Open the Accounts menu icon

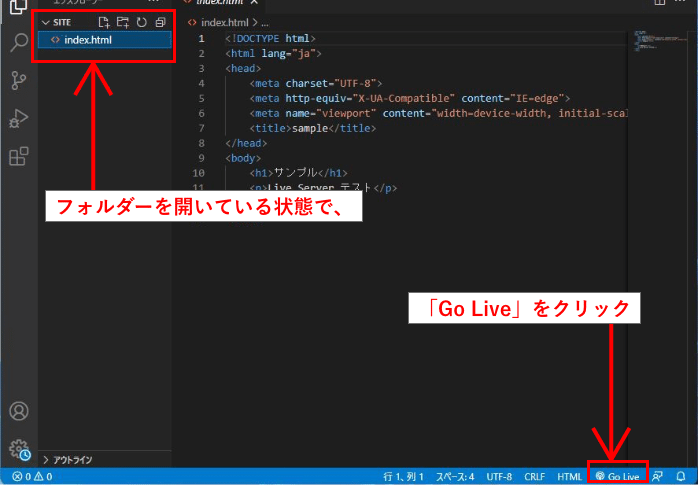(x=19, y=411)
